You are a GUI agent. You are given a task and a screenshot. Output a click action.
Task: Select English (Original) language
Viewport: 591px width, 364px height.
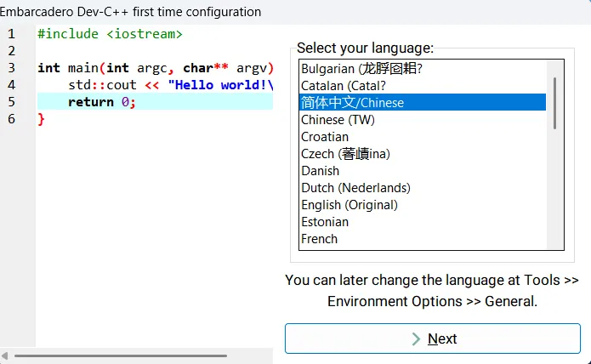422,205
